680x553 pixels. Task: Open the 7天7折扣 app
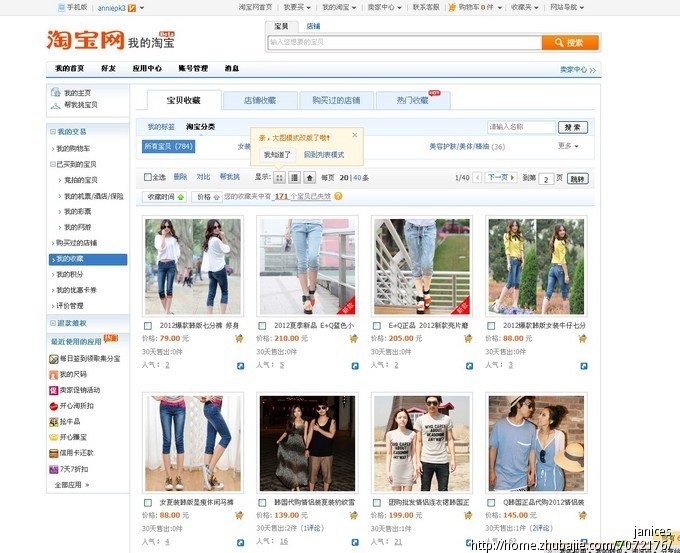(69, 469)
